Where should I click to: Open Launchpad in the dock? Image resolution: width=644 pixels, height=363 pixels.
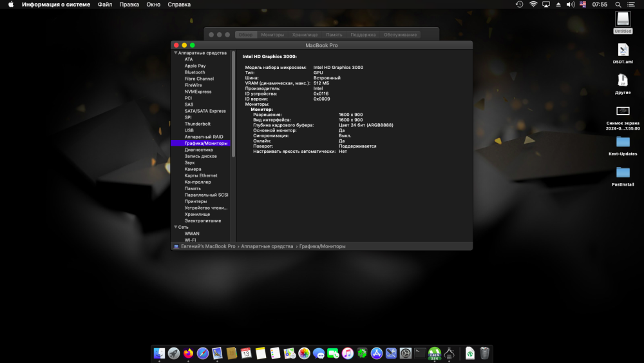pyautogui.click(x=174, y=353)
